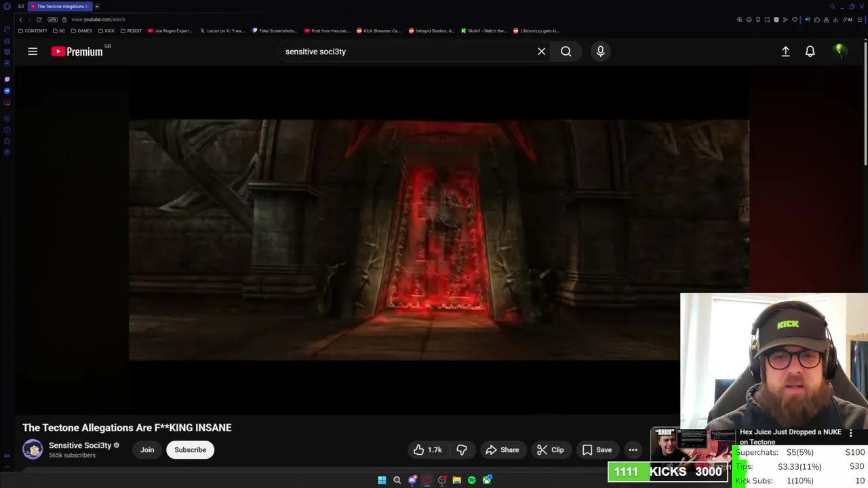Create a Clip of the video
This screenshot has height=488, width=868.
(x=551, y=450)
